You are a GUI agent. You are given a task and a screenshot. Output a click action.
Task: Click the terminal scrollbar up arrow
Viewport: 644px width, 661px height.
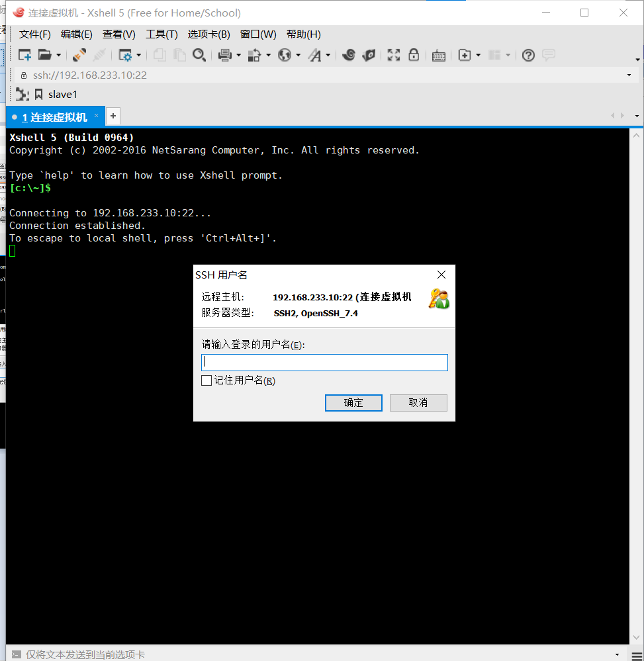637,136
